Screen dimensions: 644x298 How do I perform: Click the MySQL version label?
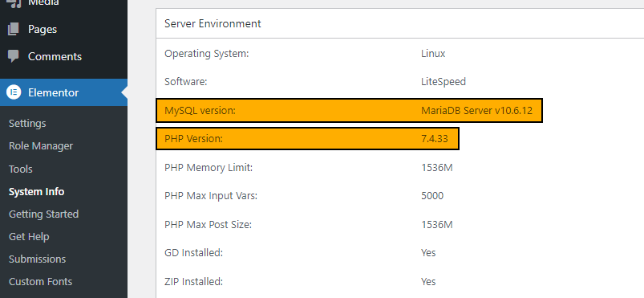pyautogui.click(x=200, y=111)
